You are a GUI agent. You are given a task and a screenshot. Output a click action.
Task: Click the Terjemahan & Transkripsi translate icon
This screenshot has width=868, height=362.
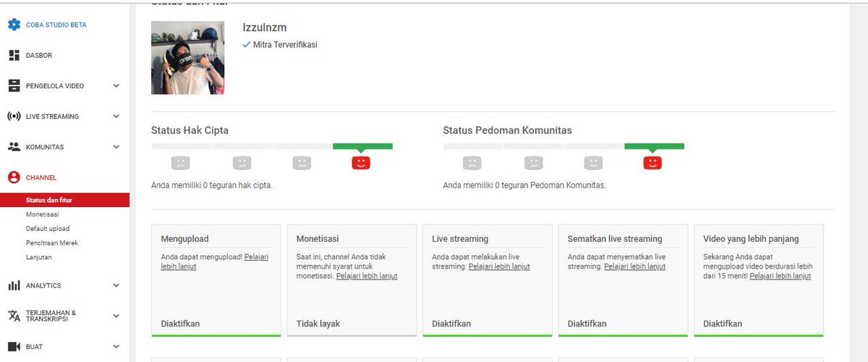tap(14, 316)
